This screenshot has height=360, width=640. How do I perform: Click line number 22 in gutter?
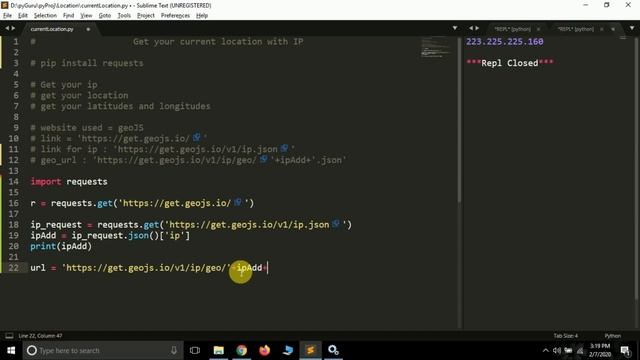(x=13, y=268)
